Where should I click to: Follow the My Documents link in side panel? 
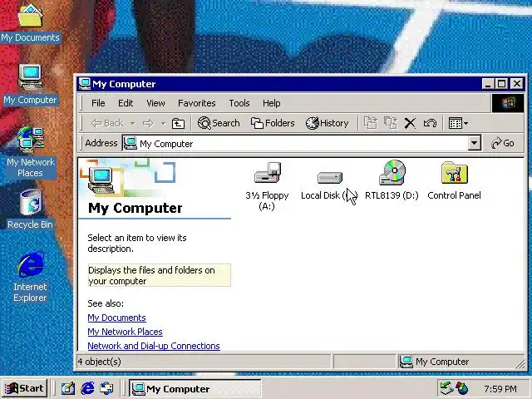(116, 318)
